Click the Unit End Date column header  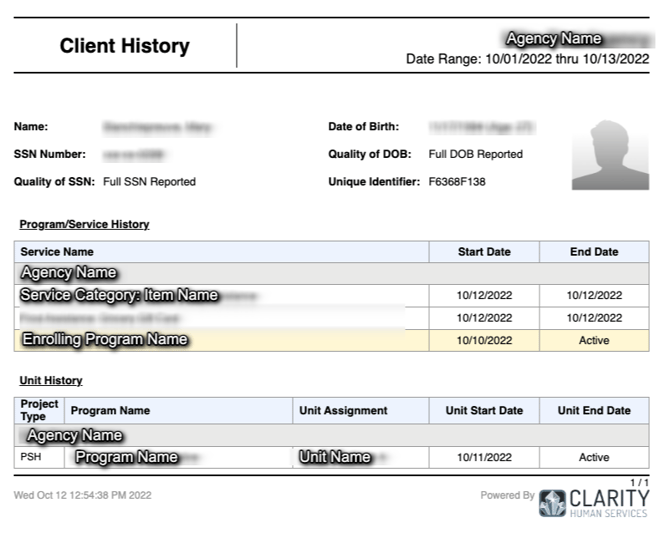594,410
